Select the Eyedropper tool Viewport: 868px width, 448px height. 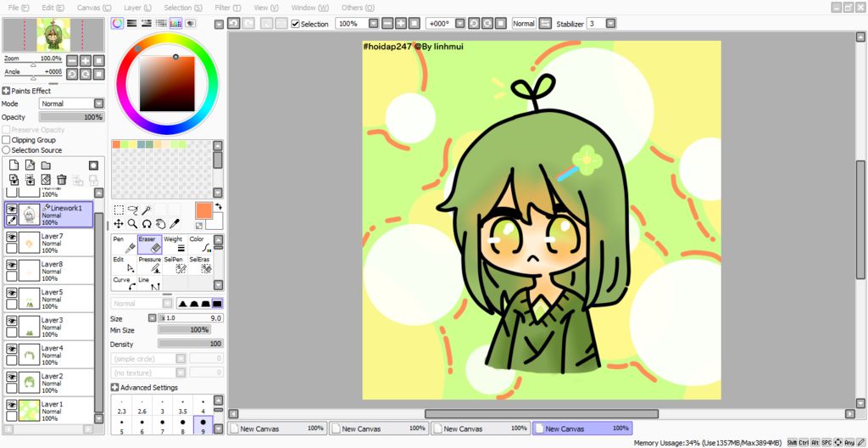175,223
